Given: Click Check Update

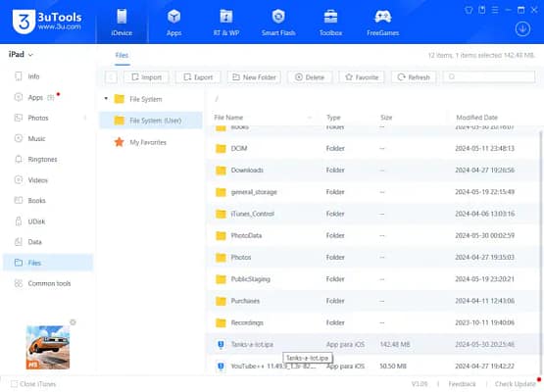Looking at the screenshot, I should pyautogui.click(x=515, y=384).
